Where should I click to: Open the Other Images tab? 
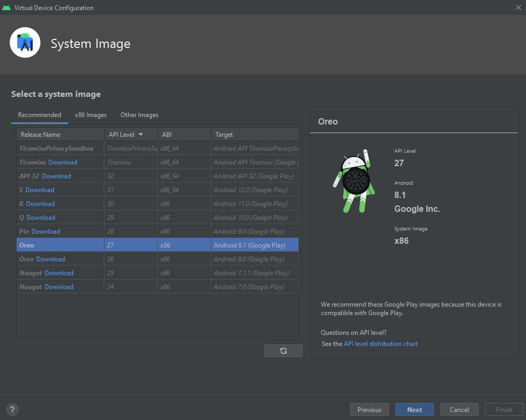[x=139, y=115]
